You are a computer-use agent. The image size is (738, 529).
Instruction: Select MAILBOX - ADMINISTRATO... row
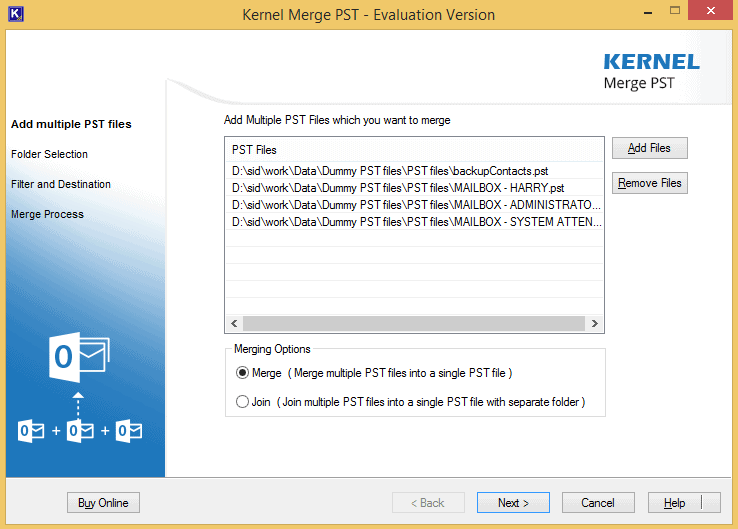[414, 205]
